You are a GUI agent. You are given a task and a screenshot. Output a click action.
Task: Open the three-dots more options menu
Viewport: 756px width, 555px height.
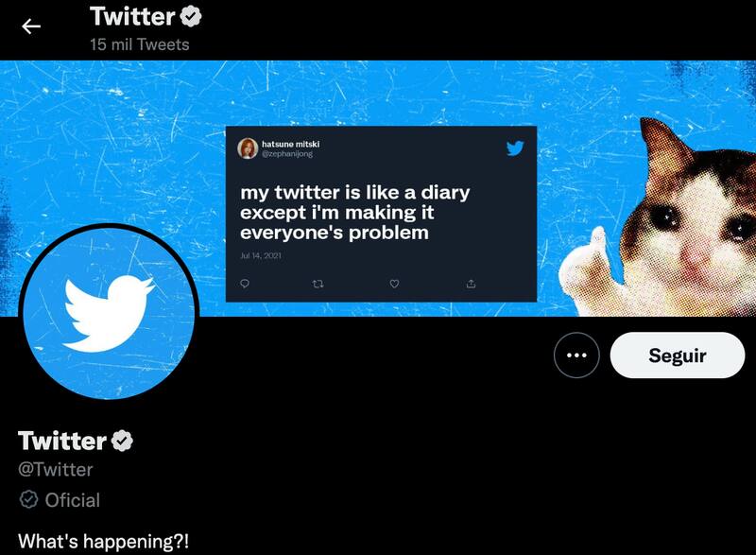tap(576, 356)
